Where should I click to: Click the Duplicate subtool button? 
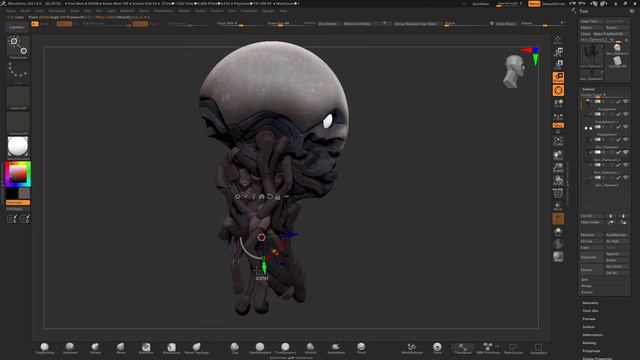591,257
